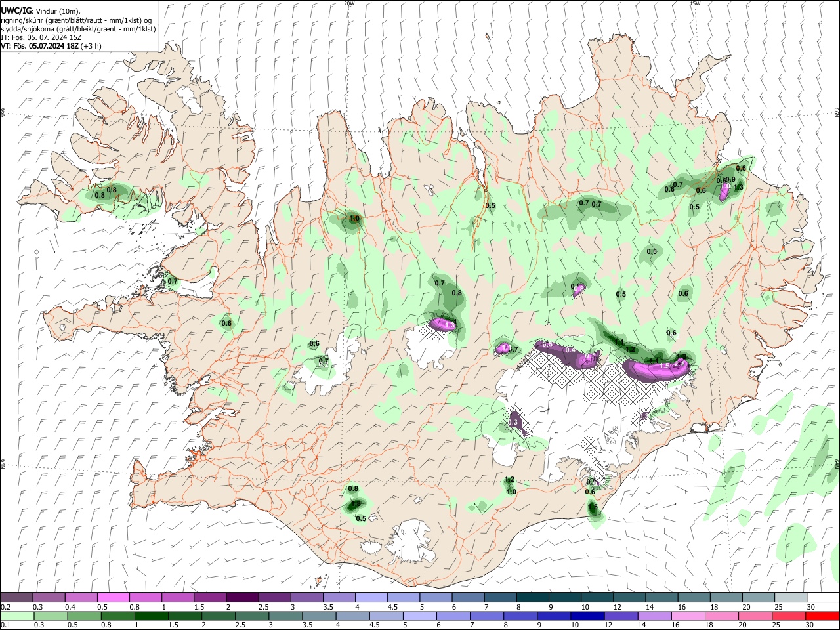The width and height of the screenshot is (840, 630).
Task: Pick the violet swatch at 12 in rain legend
Action: tap(621, 616)
